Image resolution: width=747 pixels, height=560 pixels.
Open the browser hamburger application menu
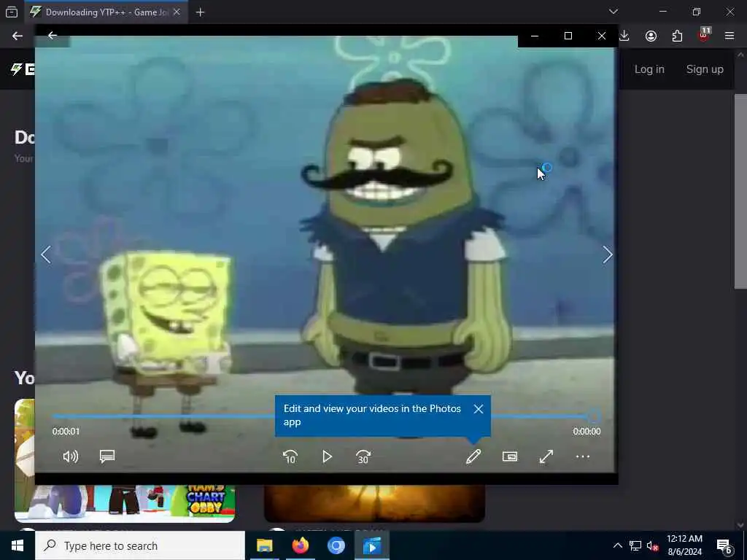[x=729, y=36]
